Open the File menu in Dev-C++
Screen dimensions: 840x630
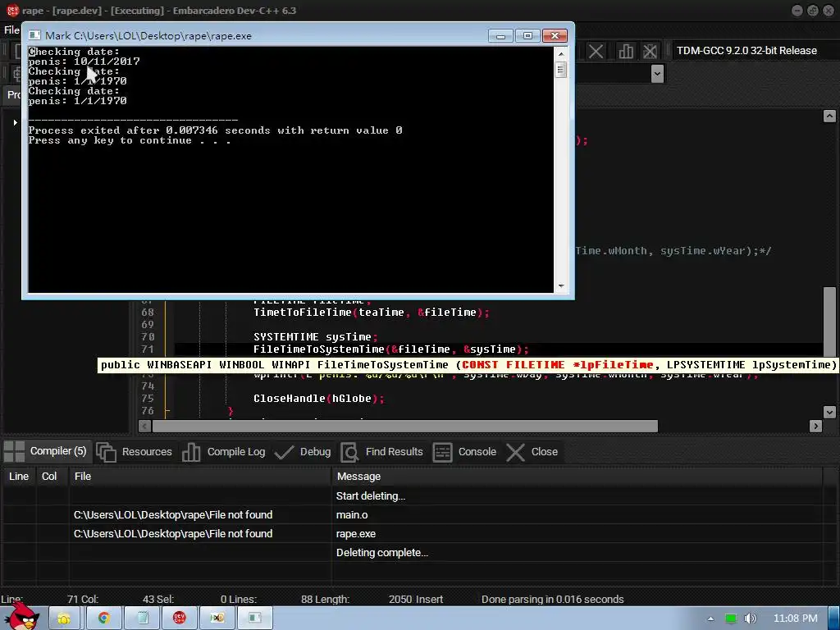(11, 30)
